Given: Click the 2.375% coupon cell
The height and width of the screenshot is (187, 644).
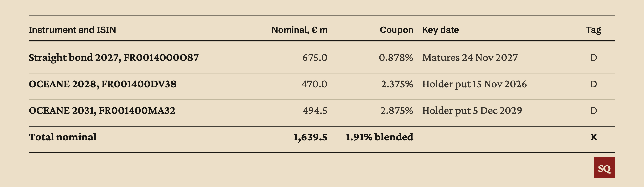Looking at the screenshot, I should (397, 84).
